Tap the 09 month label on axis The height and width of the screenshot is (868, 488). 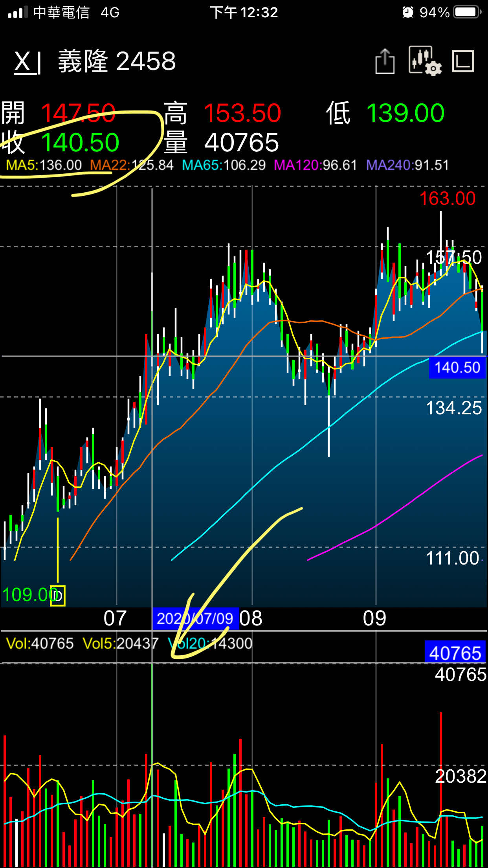coord(374,618)
